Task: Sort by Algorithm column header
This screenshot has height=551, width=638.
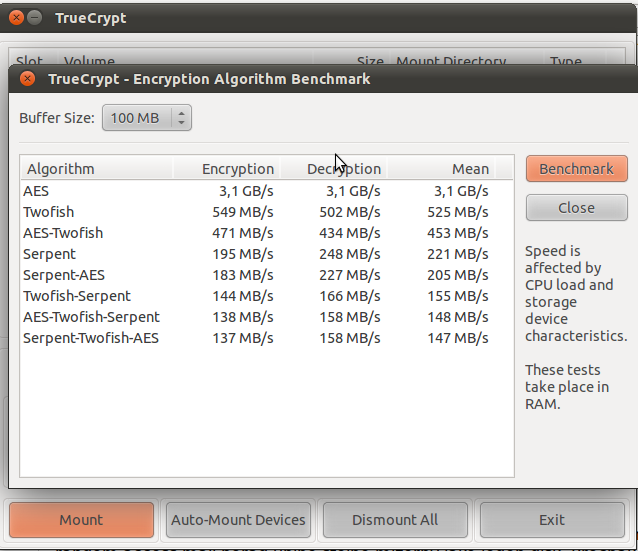Action: [97, 169]
